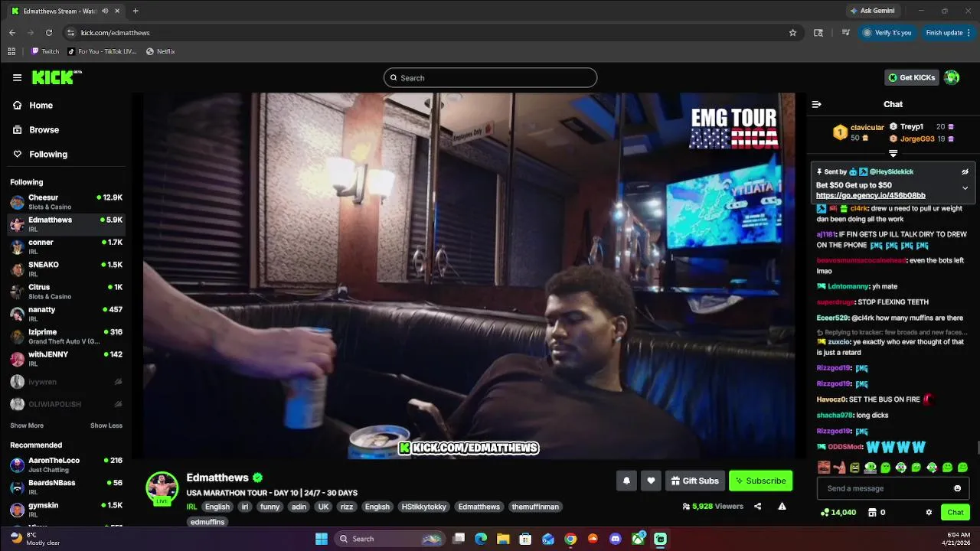Share the stream with share icon
Image resolution: width=980 pixels, height=551 pixels.
pyautogui.click(x=757, y=506)
